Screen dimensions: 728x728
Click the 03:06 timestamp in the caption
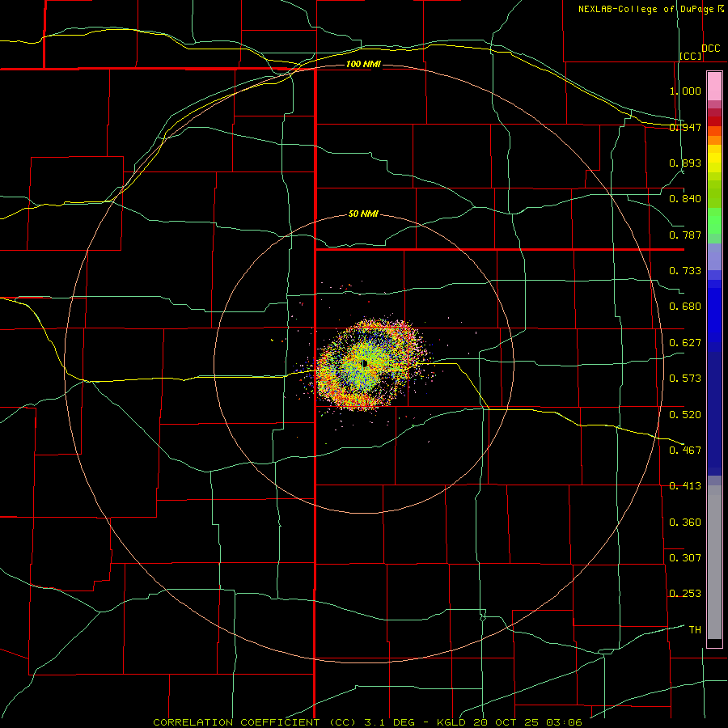[x=565, y=722]
